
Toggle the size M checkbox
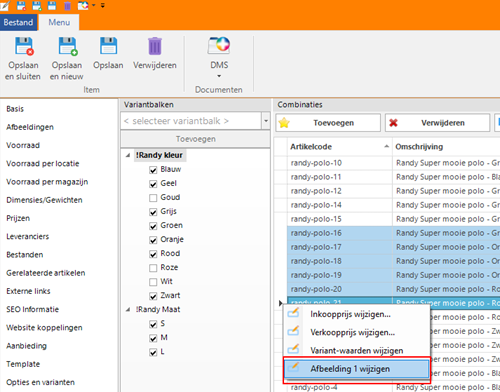click(153, 338)
